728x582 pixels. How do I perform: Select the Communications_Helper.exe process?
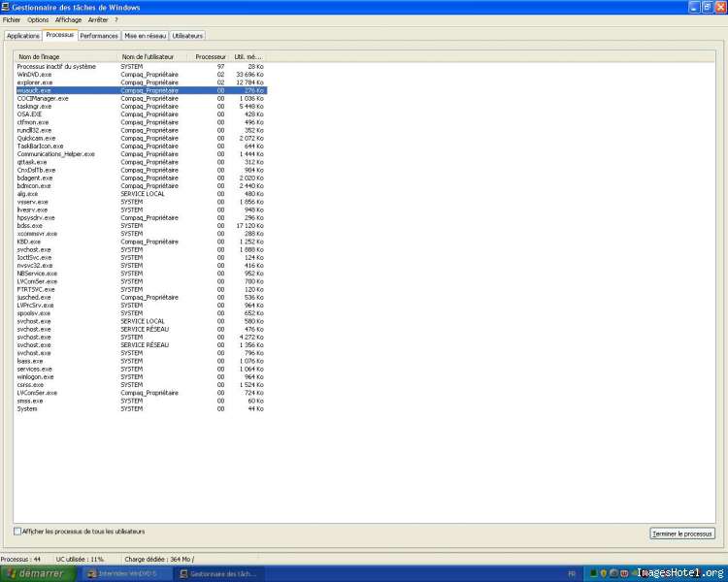[x=141, y=154]
